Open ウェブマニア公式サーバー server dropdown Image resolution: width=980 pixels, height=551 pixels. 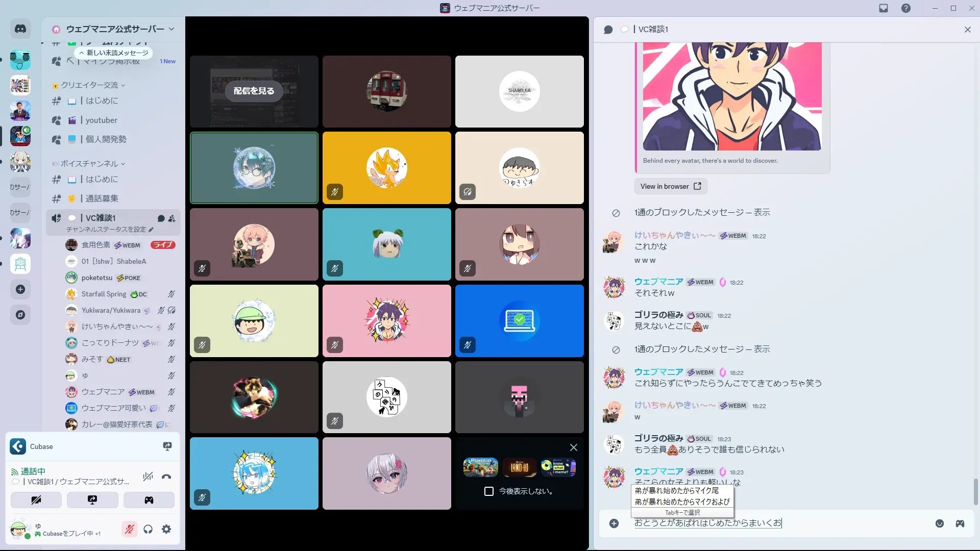pos(115,29)
